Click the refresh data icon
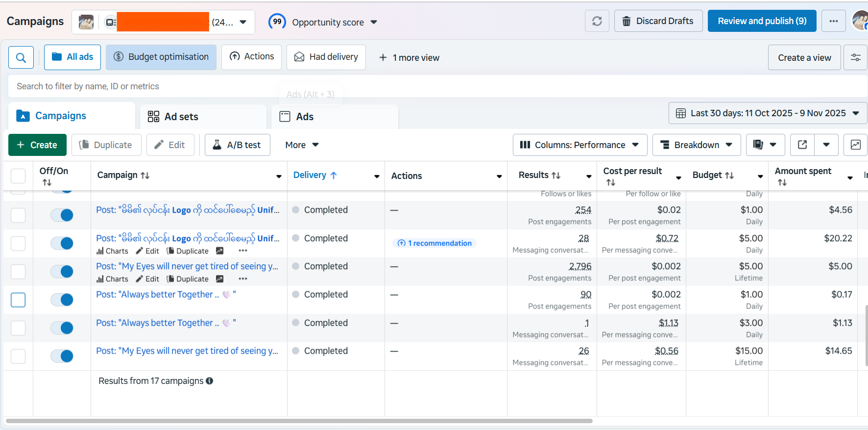 tap(597, 21)
